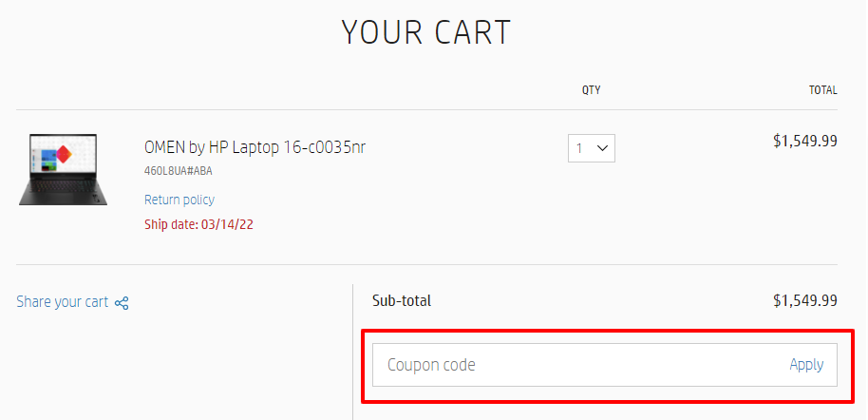
Task: Click the laptop item total price $1,549.99
Action: (x=805, y=142)
